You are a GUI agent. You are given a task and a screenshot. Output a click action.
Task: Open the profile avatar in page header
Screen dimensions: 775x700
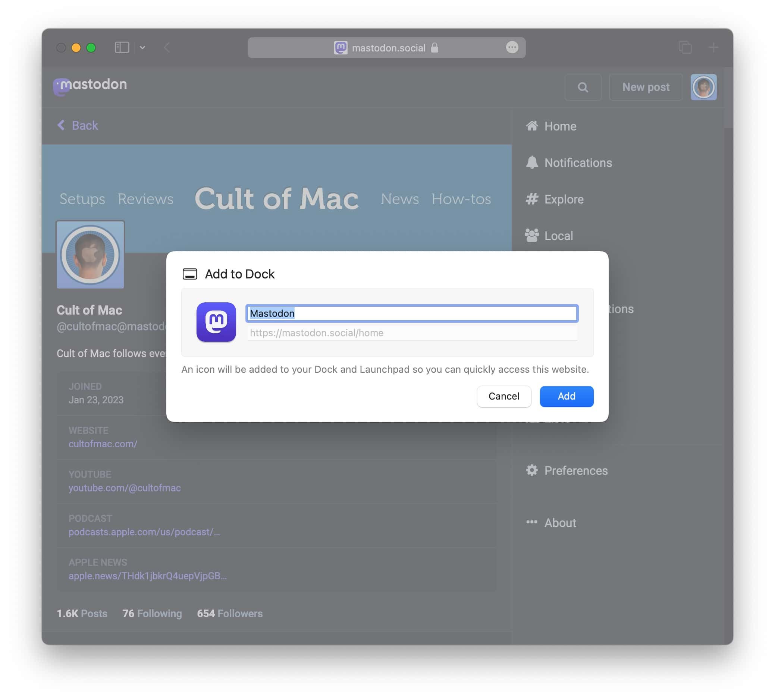click(703, 87)
